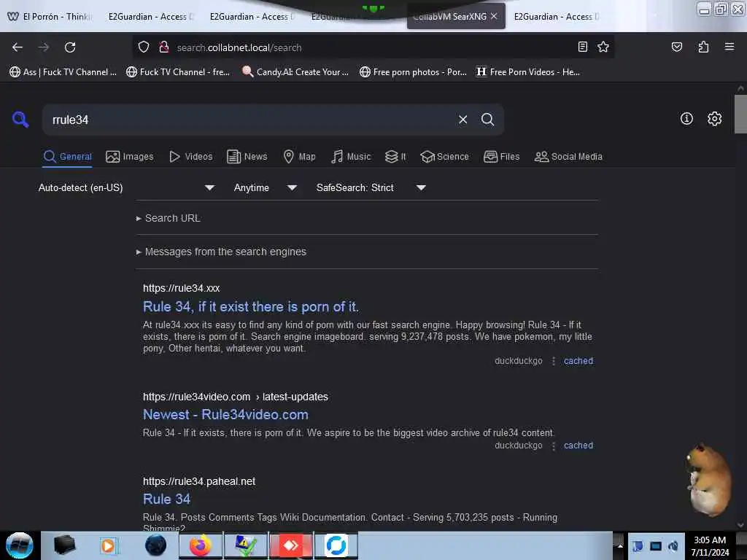
Task: Open the black box taskbar icon
Action: [x=64, y=545]
